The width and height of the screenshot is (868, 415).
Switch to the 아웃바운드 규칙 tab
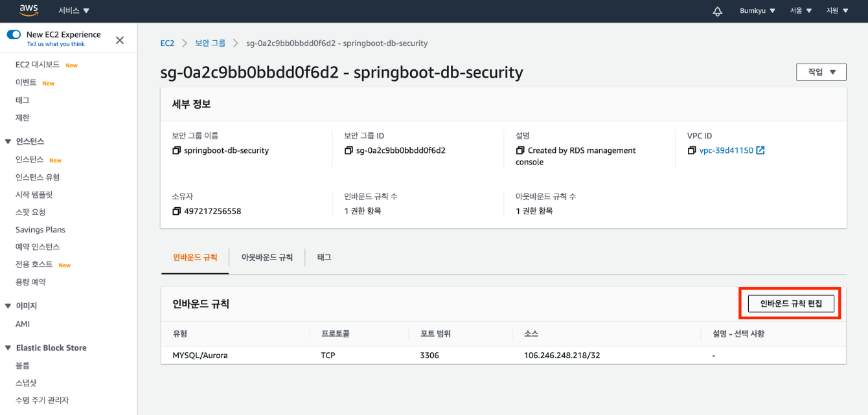[x=267, y=257]
